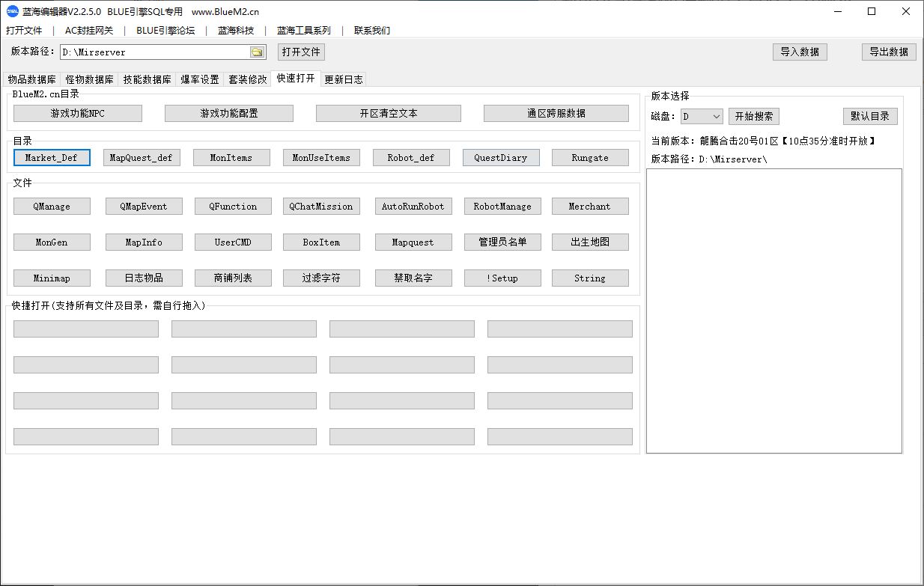Open the QuestDiary directory
924x586 pixels.
[501, 157]
